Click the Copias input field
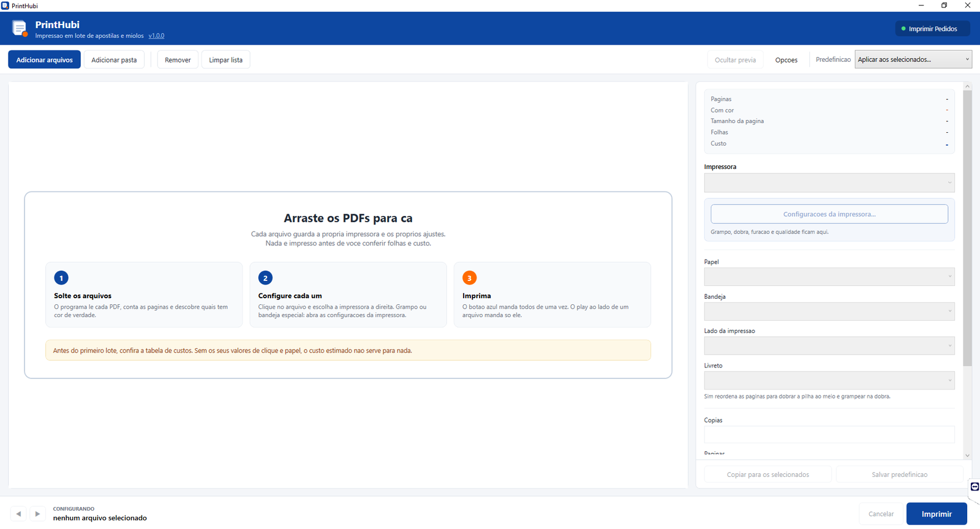Viewport: 980px width, 529px height. (829, 434)
